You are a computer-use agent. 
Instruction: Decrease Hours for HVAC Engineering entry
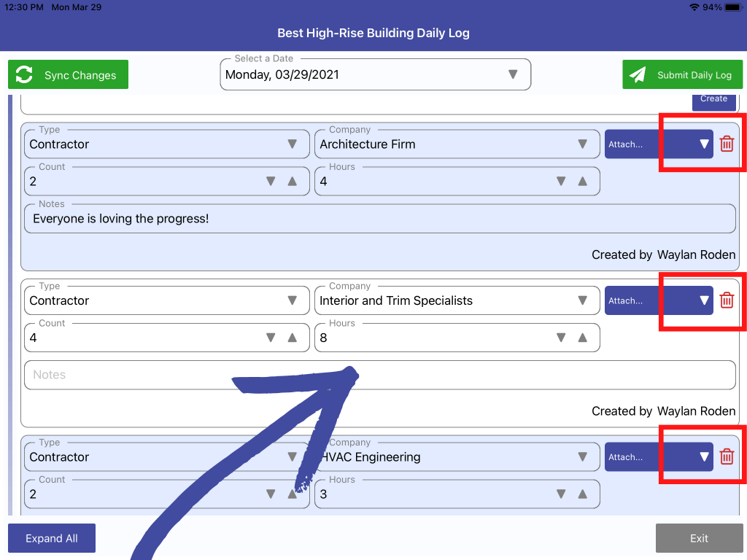click(x=561, y=494)
